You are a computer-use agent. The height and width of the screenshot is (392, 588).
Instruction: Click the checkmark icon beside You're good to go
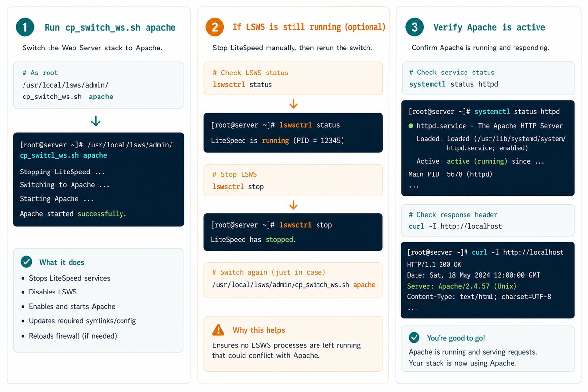click(414, 338)
